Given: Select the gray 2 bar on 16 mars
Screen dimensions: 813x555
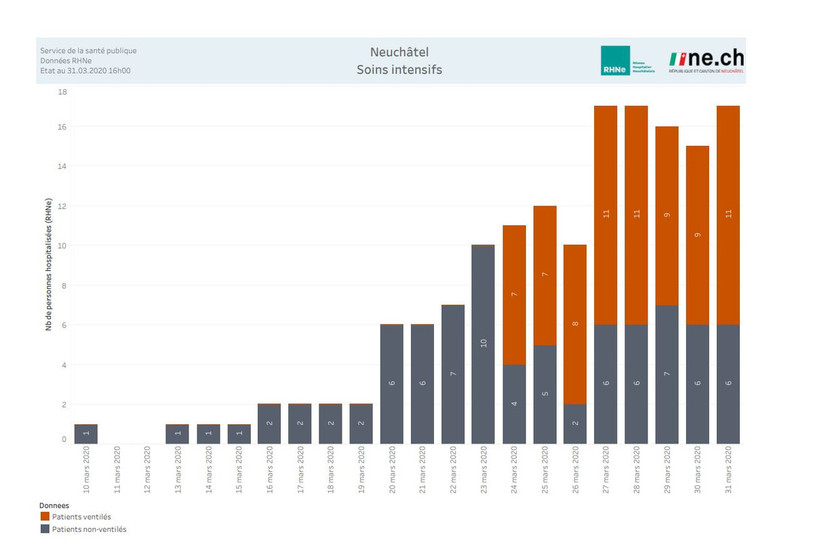Looking at the screenshot, I should pos(269,424).
